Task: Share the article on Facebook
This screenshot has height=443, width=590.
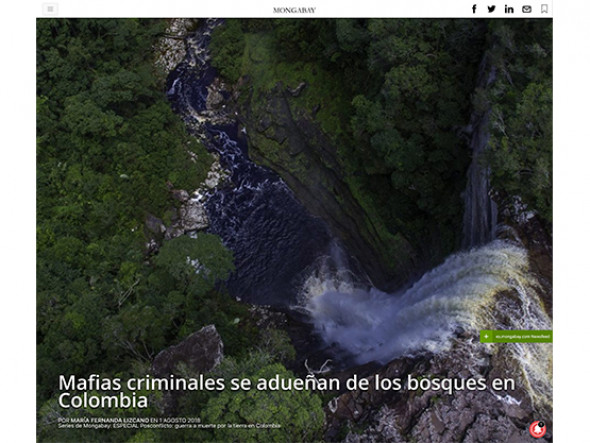Action: point(474,9)
